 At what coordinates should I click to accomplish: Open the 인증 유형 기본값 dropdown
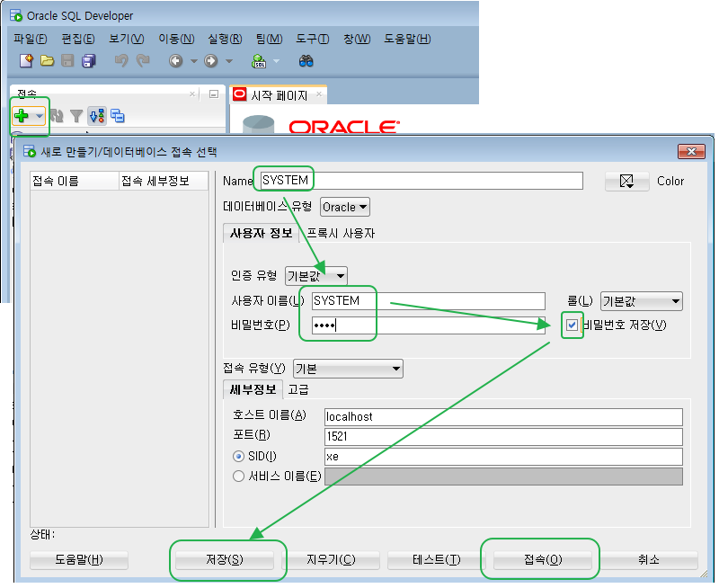(316, 276)
